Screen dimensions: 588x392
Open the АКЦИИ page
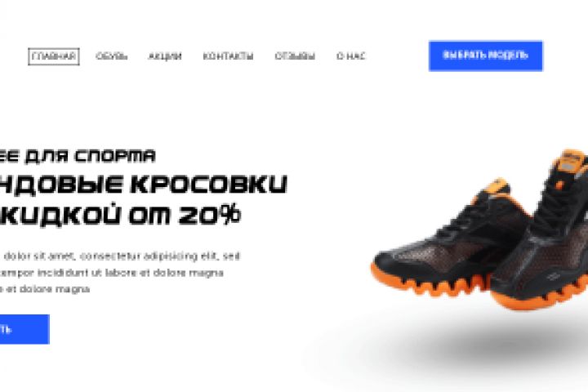[165, 56]
